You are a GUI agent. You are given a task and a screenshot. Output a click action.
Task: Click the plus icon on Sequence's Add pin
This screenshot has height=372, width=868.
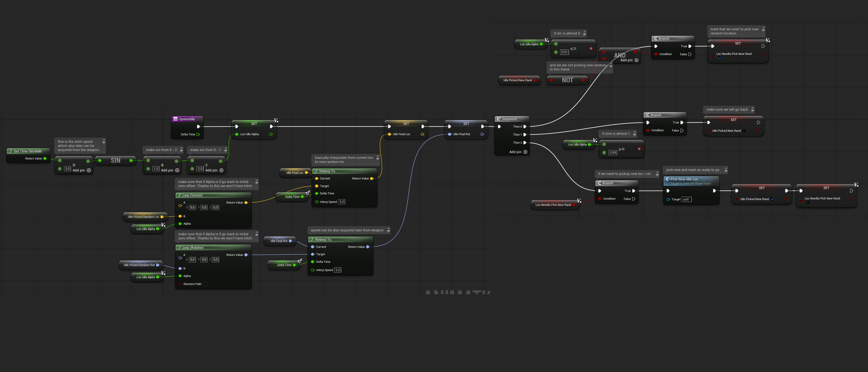pyautogui.click(x=525, y=152)
